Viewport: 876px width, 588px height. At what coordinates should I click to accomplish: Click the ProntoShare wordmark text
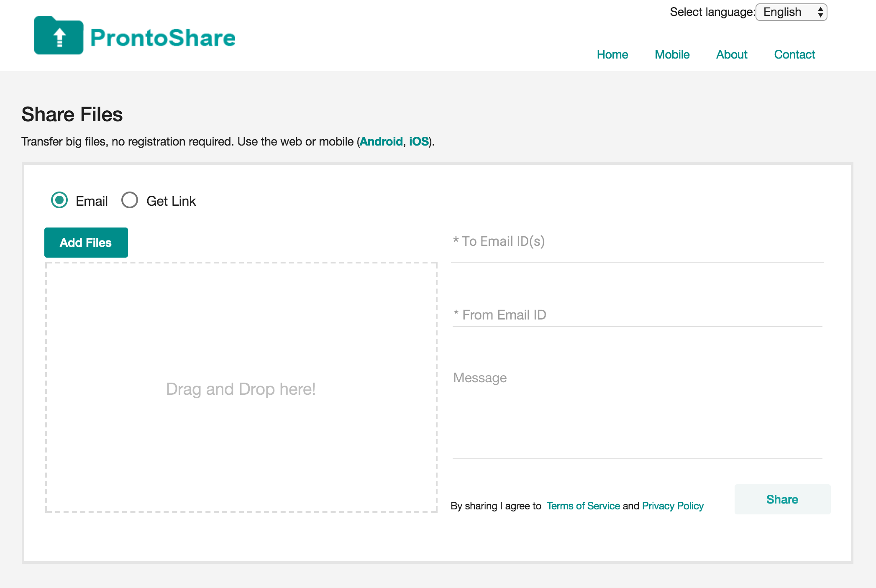coord(162,37)
